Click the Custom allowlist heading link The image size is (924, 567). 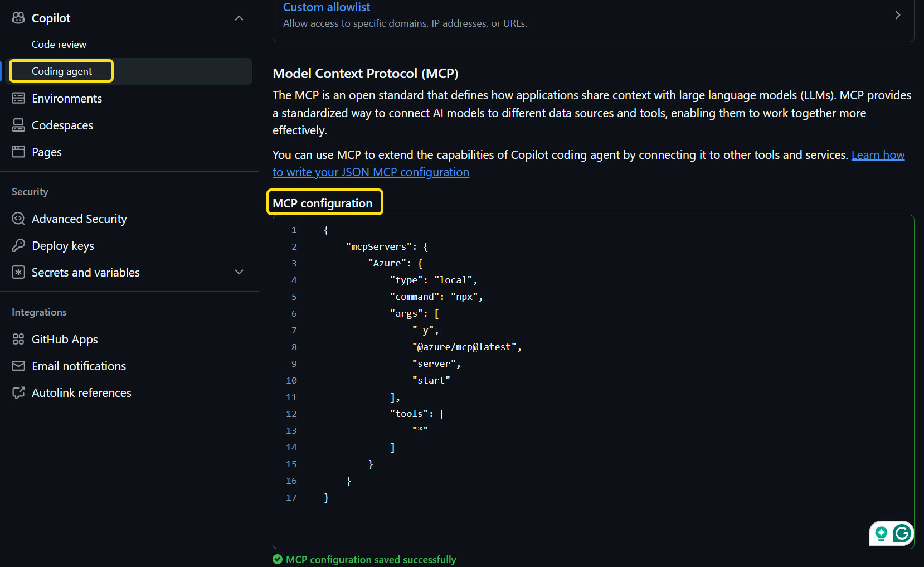pyautogui.click(x=326, y=7)
